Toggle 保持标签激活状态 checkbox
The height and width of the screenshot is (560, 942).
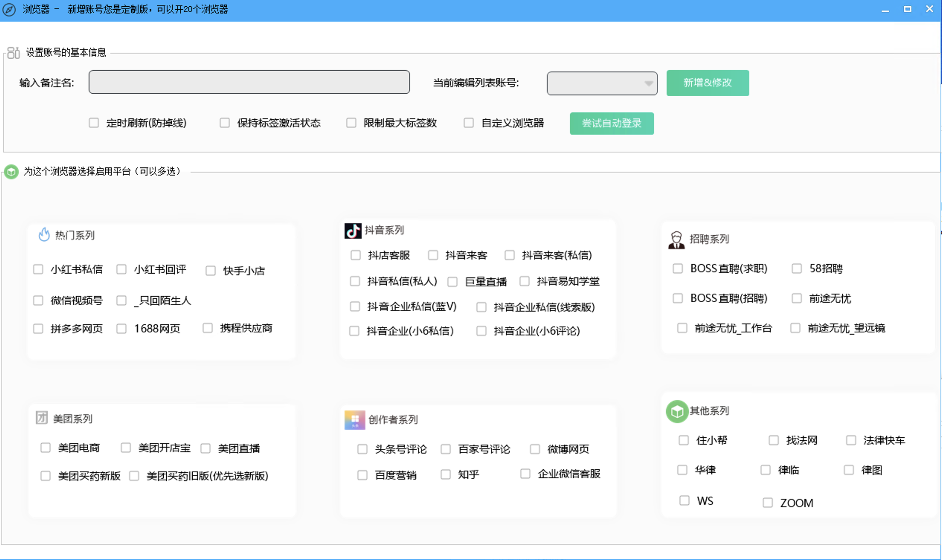tap(225, 123)
